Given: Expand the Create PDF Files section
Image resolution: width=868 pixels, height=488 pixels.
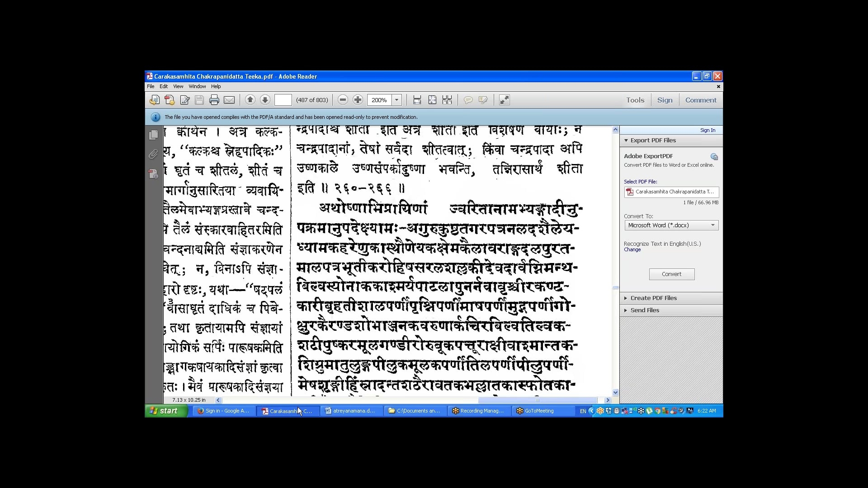Looking at the screenshot, I should tap(653, 298).
